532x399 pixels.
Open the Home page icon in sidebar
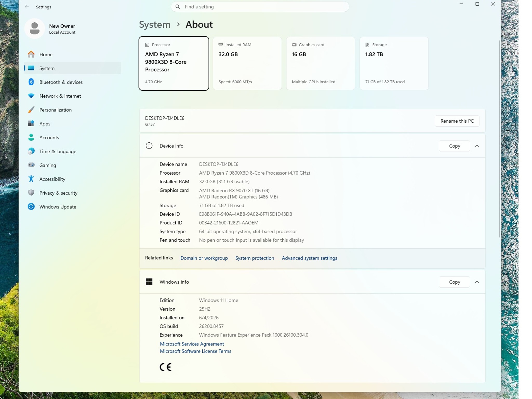pos(31,54)
